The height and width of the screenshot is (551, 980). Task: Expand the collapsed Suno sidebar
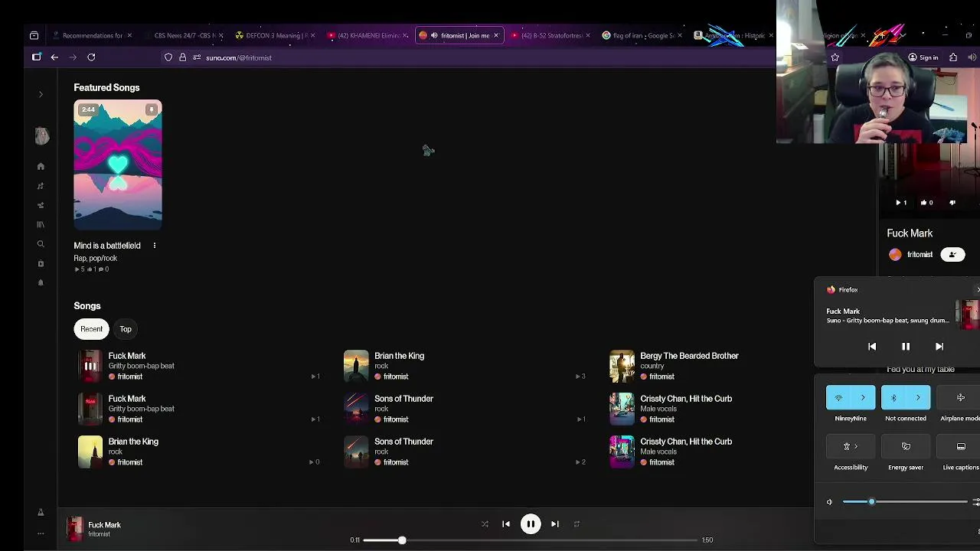(41, 94)
